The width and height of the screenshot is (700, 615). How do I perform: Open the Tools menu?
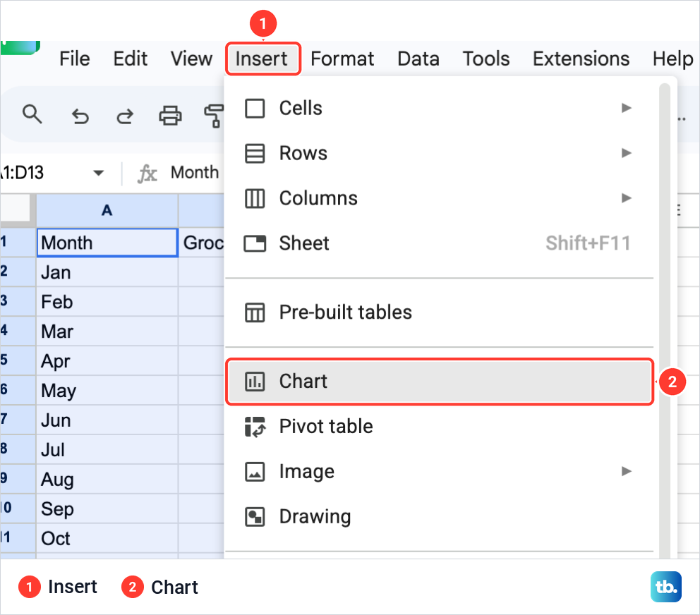point(486,59)
